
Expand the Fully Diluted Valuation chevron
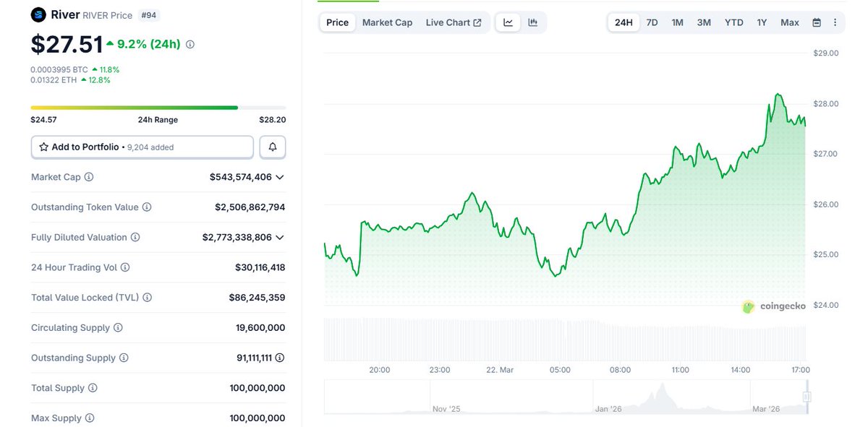pyautogui.click(x=280, y=238)
